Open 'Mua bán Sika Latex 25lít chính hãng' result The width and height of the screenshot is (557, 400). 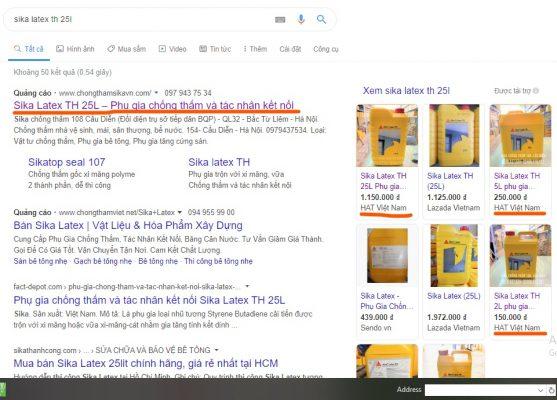(146, 363)
